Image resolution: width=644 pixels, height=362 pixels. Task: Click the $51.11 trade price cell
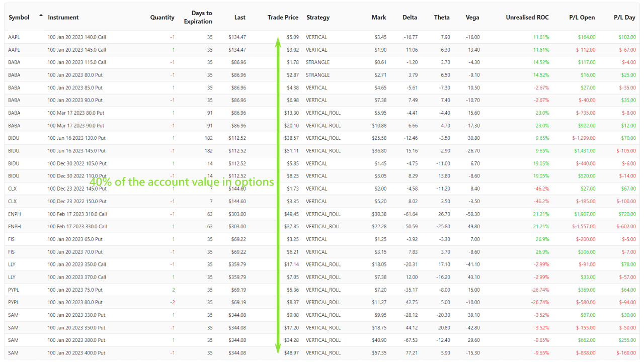pyautogui.click(x=291, y=151)
